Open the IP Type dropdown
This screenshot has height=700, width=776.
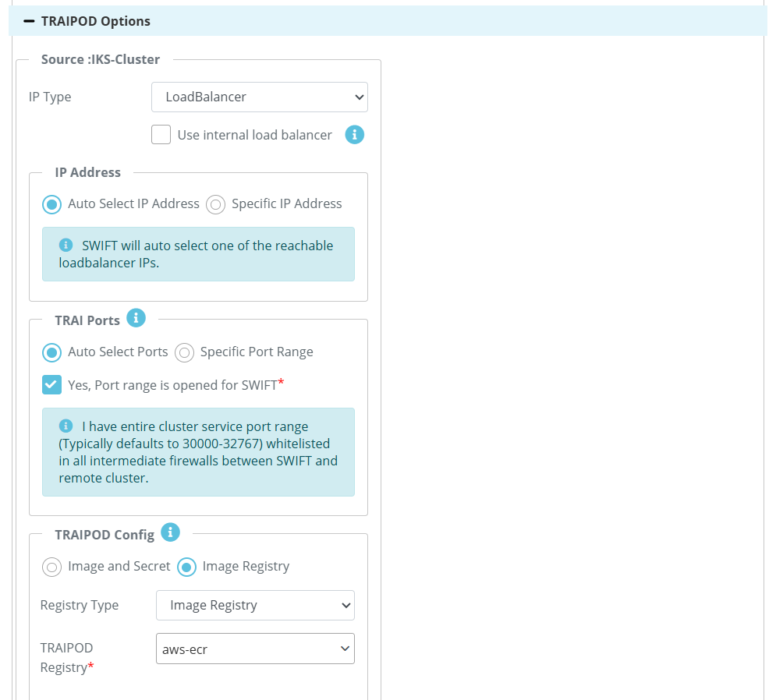pyautogui.click(x=260, y=97)
